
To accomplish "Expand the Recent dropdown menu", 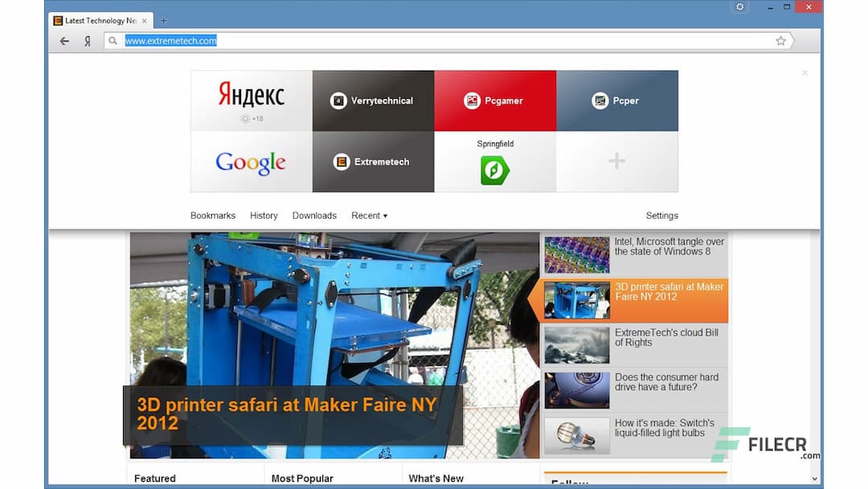I will point(369,215).
